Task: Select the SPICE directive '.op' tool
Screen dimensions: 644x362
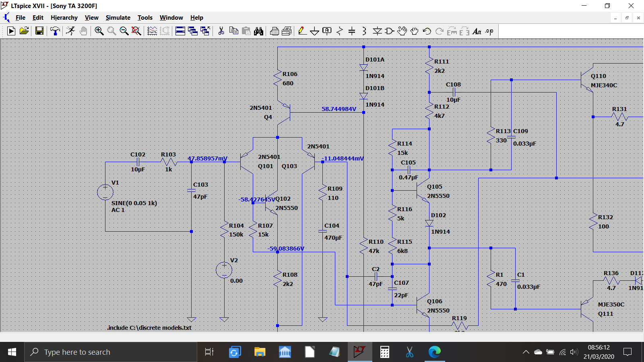Action: [x=489, y=31]
